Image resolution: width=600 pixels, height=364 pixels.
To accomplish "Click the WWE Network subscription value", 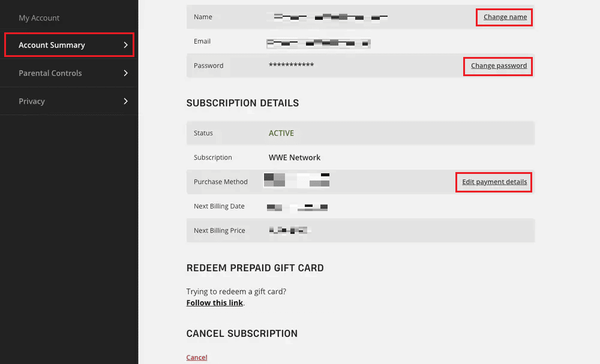I will 295,158.
